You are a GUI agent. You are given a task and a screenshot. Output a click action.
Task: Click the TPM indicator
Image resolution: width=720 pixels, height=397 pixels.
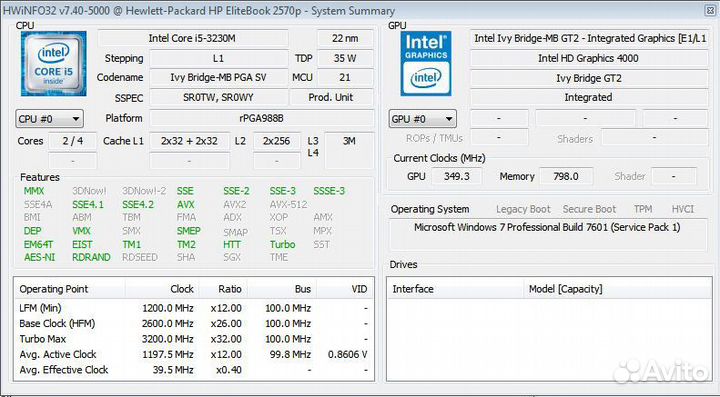click(x=643, y=209)
